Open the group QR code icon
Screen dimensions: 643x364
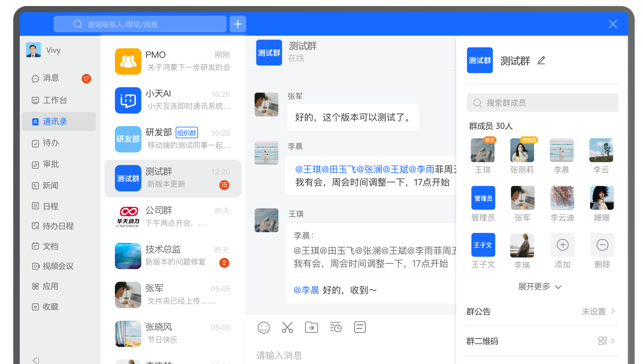tap(602, 341)
